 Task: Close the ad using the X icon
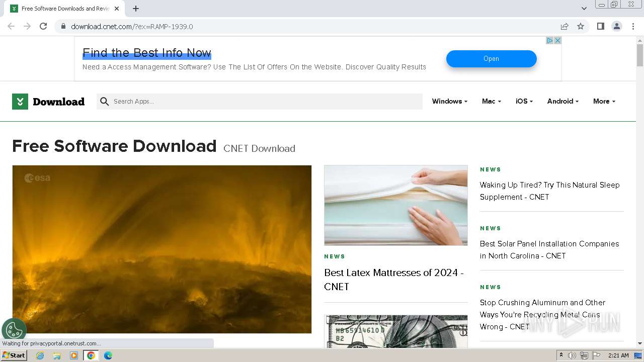pos(557,41)
